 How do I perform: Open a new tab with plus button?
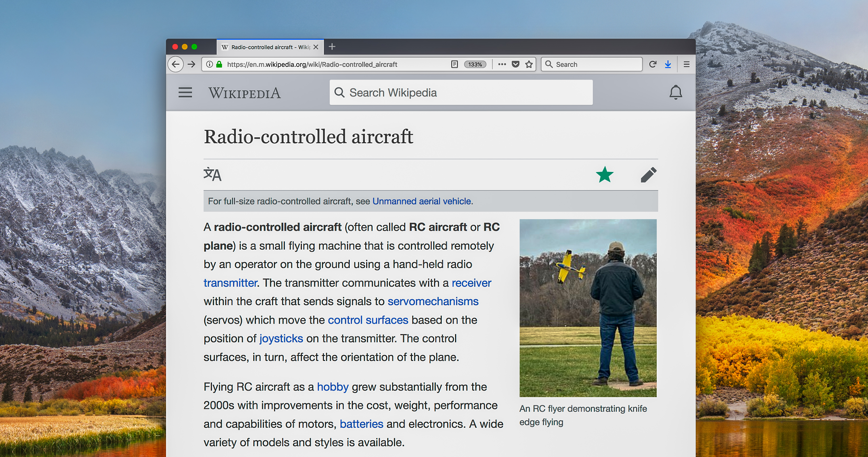(332, 46)
